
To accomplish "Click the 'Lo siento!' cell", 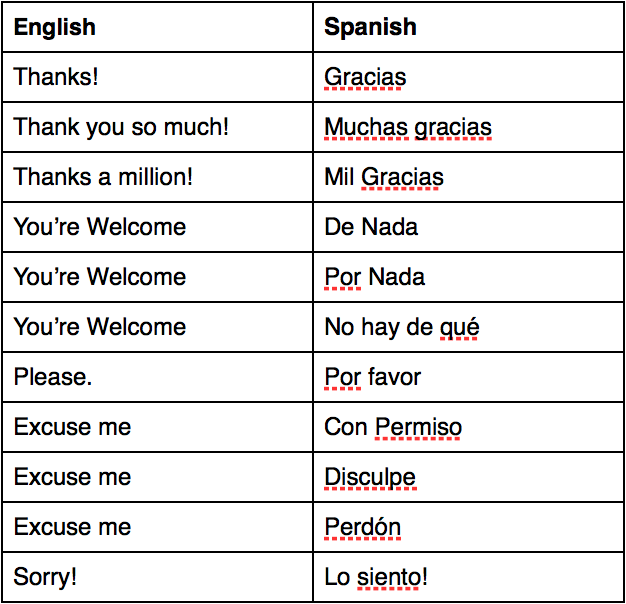I will [x=376, y=577].
